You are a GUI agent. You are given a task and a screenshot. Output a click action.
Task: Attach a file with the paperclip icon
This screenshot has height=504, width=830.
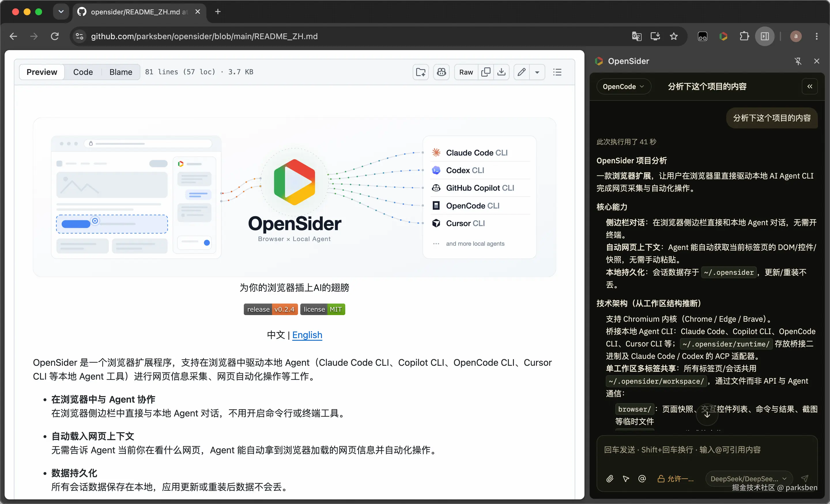610,479
